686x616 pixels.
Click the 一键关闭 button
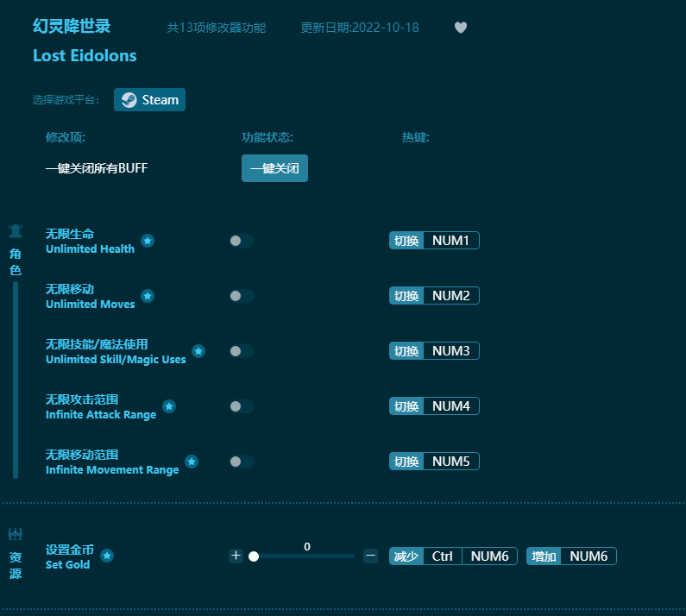274,168
